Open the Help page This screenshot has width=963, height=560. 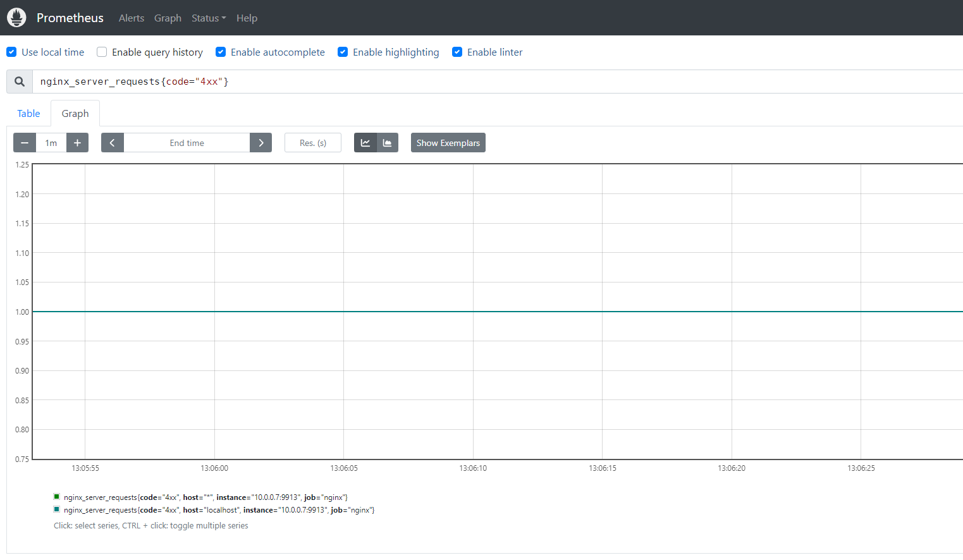pyautogui.click(x=247, y=18)
